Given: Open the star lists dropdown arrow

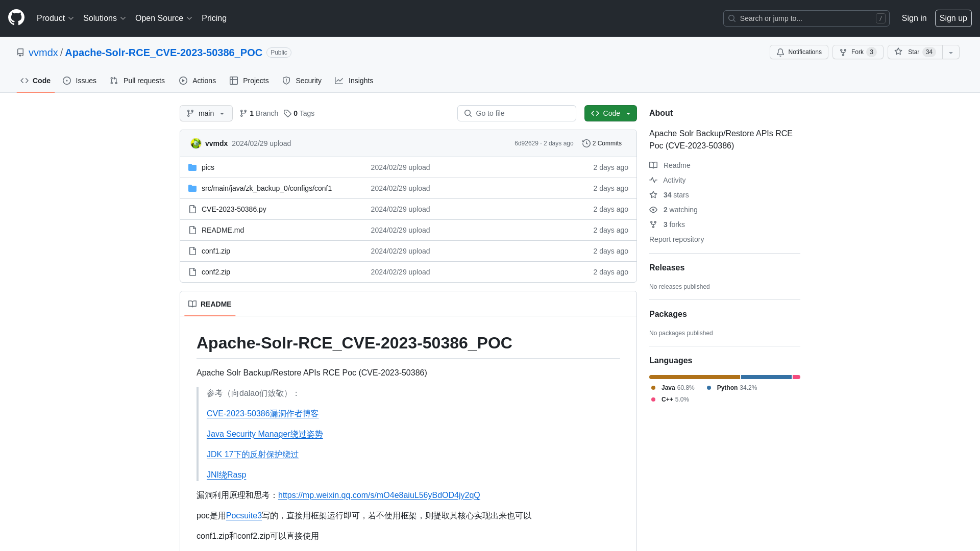Looking at the screenshot, I should click(x=951, y=52).
